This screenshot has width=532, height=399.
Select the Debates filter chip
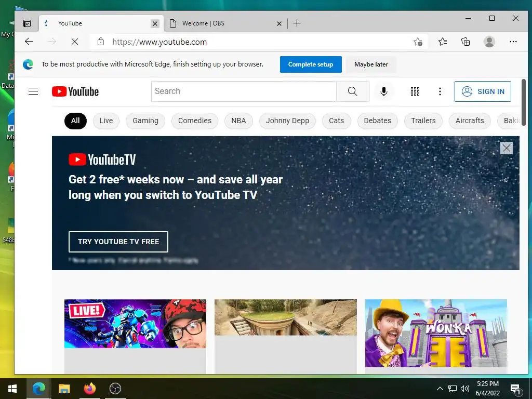(x=377, y=121)
